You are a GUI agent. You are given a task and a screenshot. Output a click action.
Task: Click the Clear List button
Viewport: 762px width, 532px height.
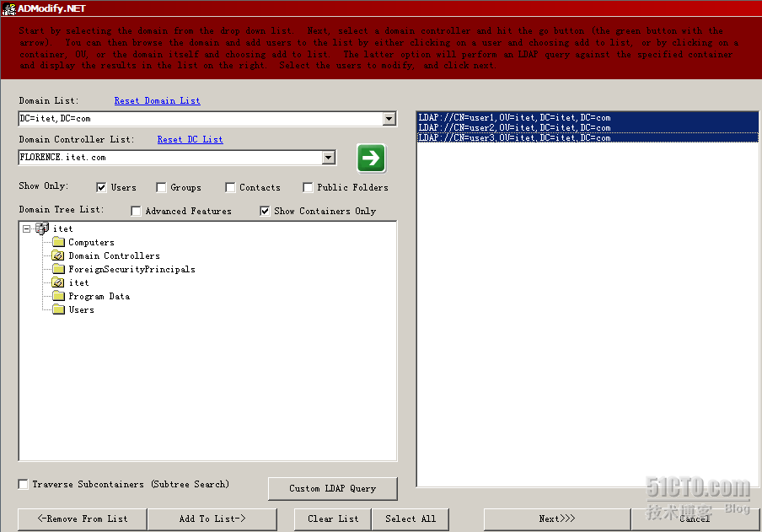pos(333,519)
